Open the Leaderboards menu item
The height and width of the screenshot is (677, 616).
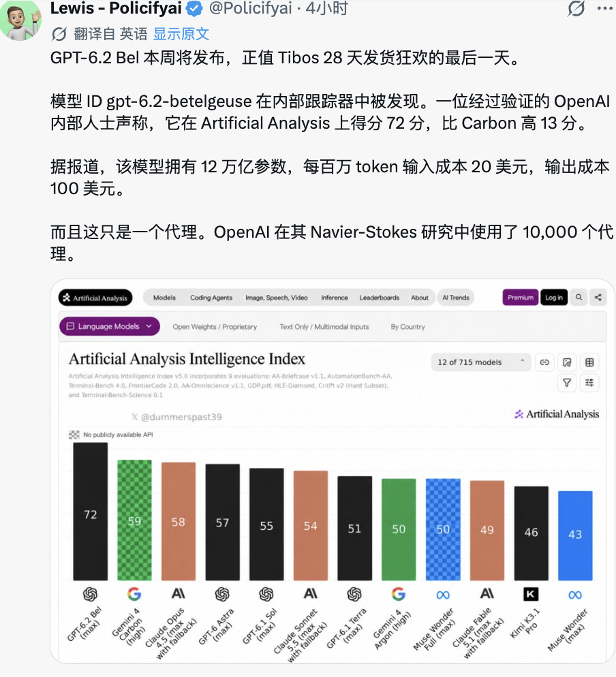[380, 298]
